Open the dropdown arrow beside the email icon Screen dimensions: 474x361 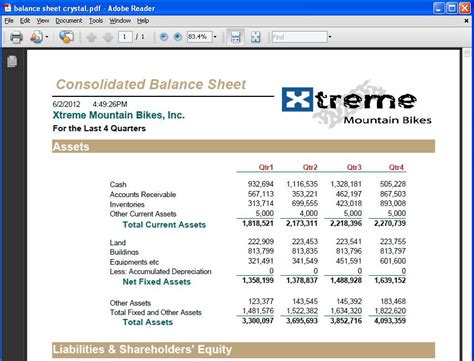point(47,37)
